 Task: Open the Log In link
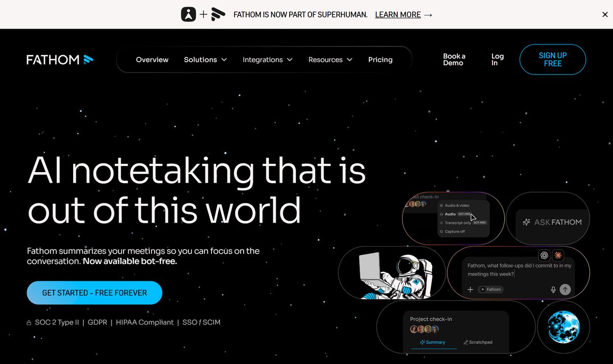click(498, 60)
